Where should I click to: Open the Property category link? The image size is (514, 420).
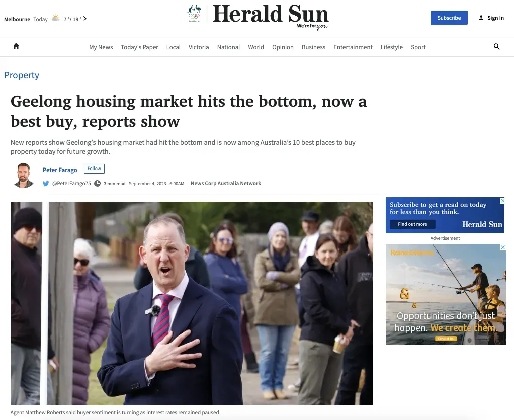22,75
